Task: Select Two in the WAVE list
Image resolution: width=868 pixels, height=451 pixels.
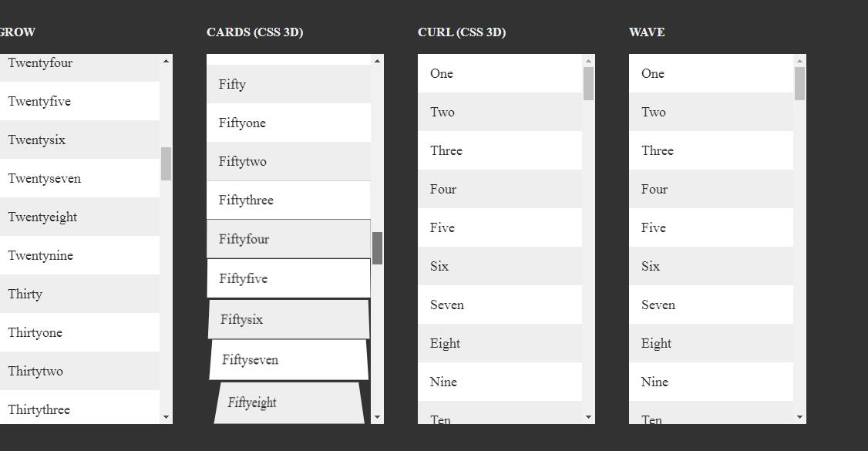Action: [711, 112]
